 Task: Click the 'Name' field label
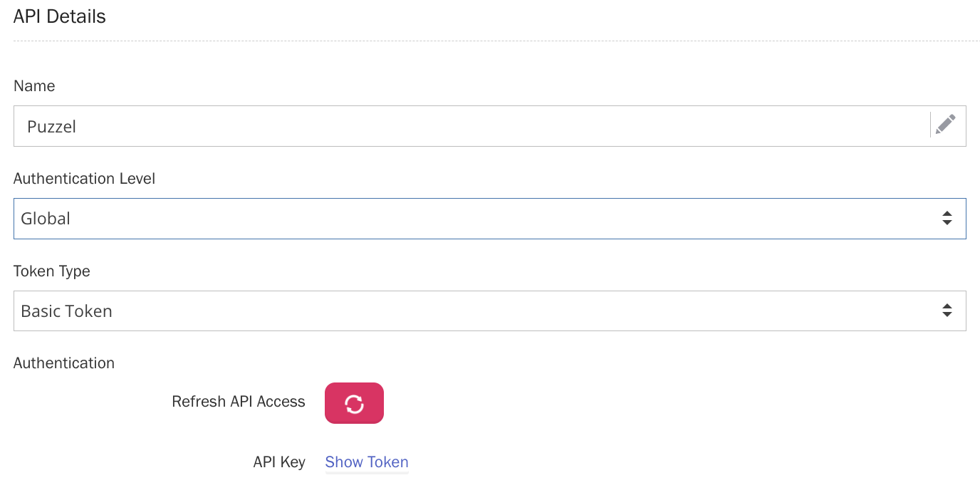point(34,86)
